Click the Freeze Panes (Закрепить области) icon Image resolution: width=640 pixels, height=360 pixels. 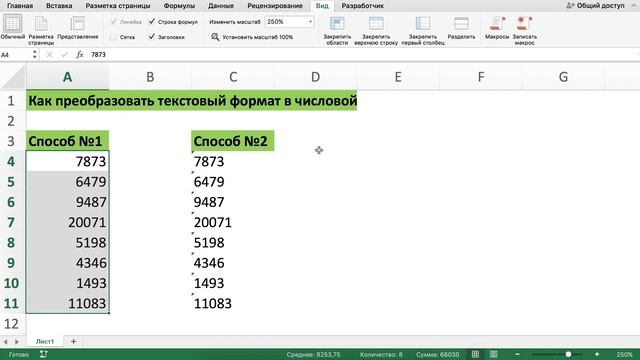pyautogui.click(x=337, y=24)
